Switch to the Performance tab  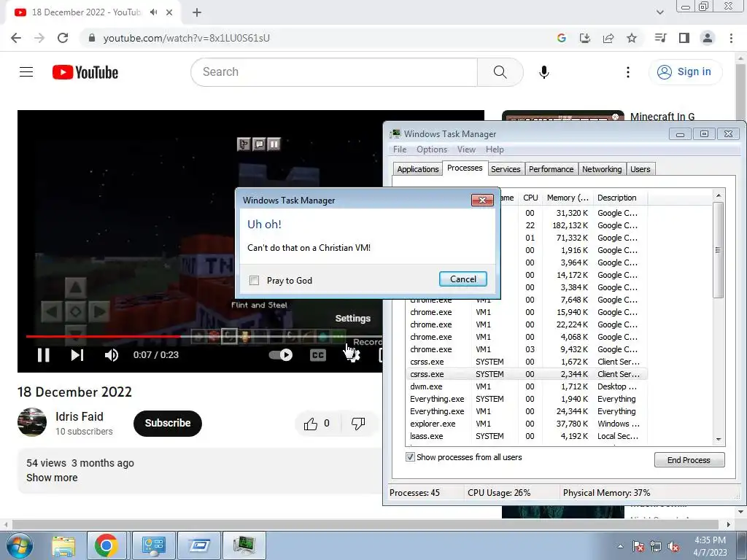551,169
